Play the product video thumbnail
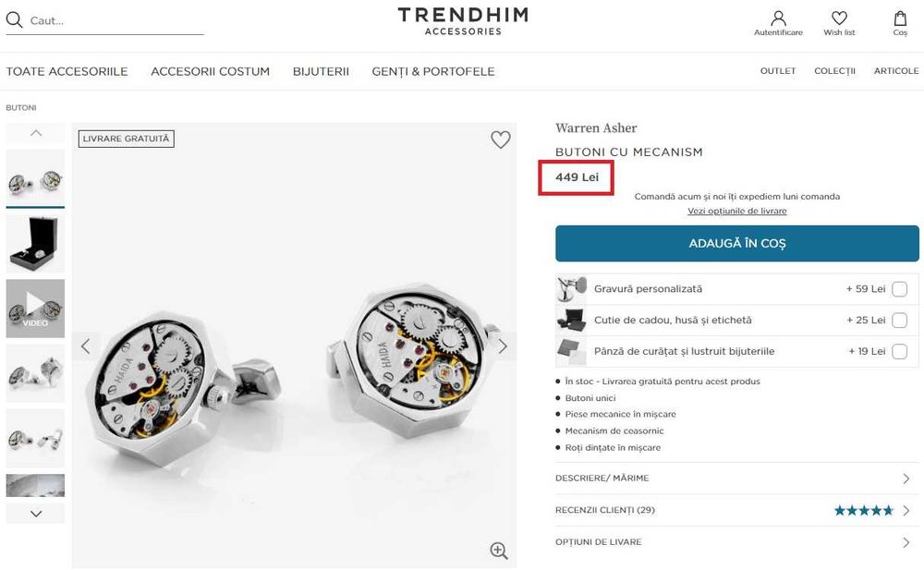 tap(35, 308)
